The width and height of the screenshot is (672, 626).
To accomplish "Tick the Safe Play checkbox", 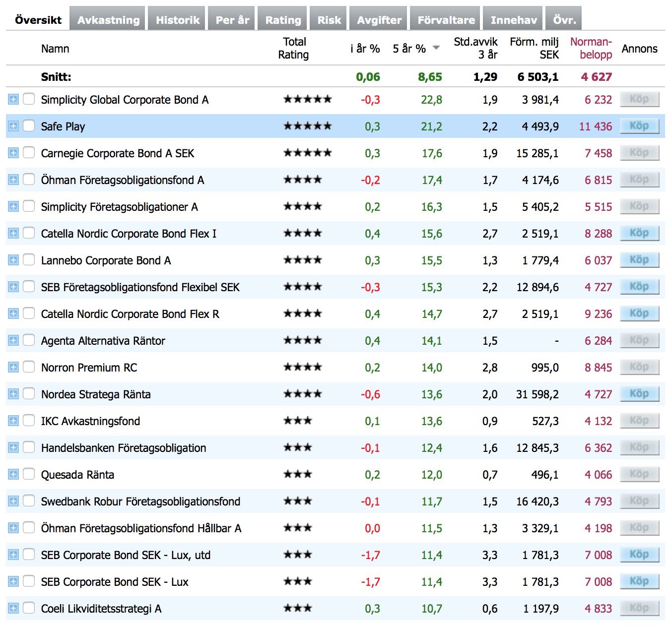I will [x=29, y=125].
